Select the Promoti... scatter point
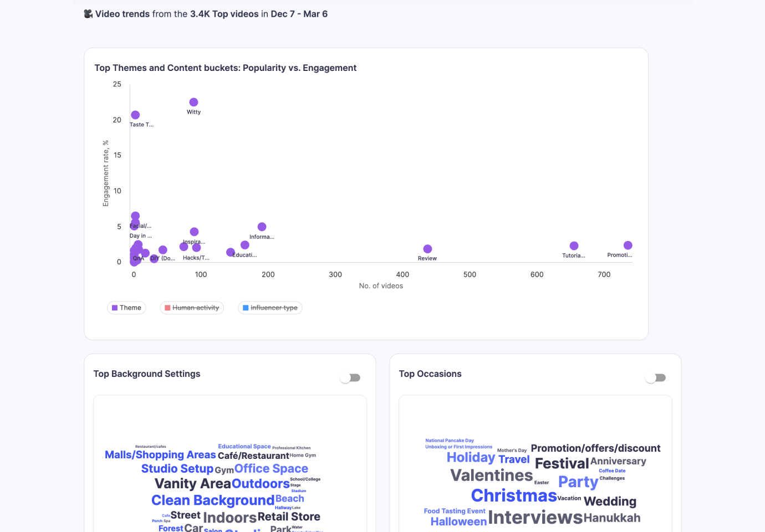This screenshot has height=532, width=765. tap(628, 245)
